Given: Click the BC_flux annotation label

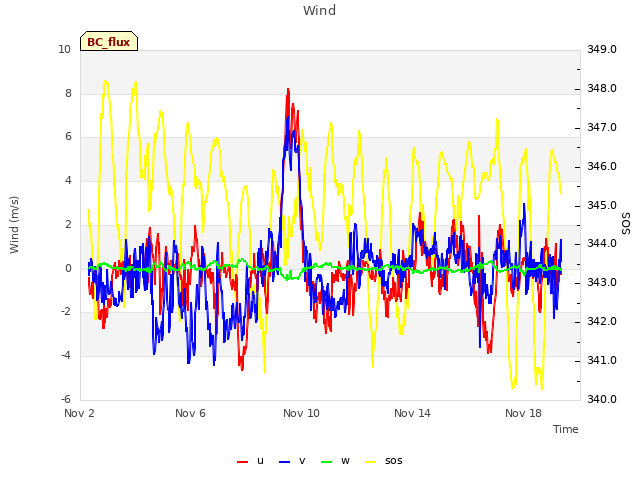Looking at the screenshot, I should tap(109, 42).
